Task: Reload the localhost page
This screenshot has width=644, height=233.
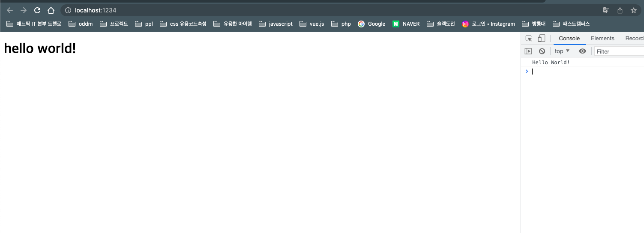Action: (x=37, y=10)
